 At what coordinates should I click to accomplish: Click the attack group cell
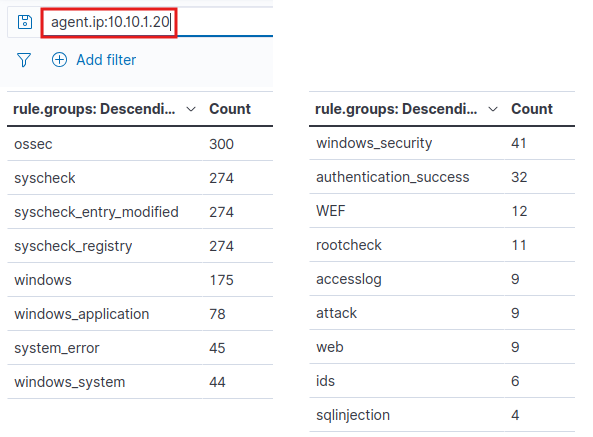336,313
